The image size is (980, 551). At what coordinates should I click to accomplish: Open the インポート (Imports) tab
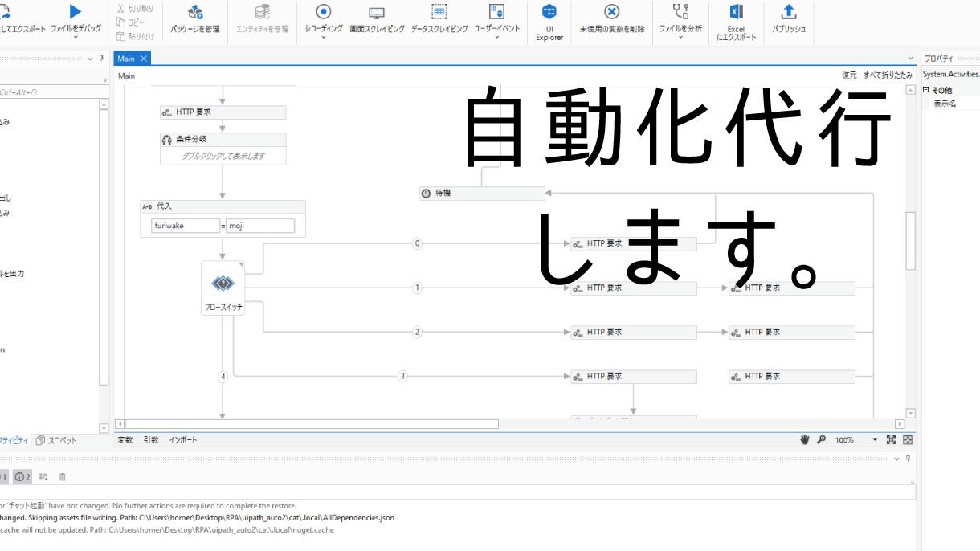(x=183, y=440)
